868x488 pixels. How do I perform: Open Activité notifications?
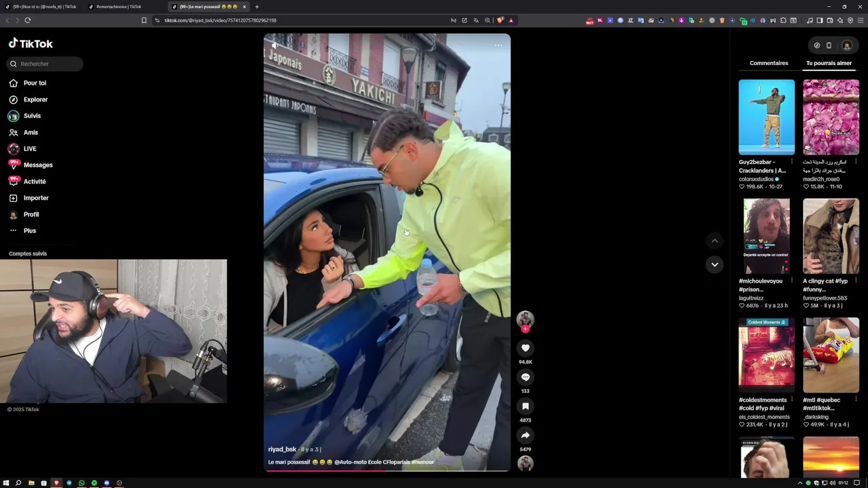pyautogui.click(x=27, y=182)
